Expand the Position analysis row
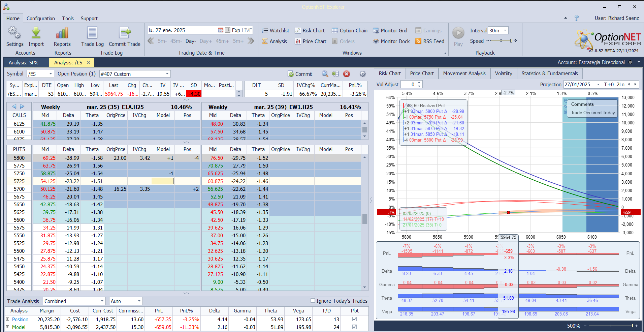 click(x=8, y=319)
